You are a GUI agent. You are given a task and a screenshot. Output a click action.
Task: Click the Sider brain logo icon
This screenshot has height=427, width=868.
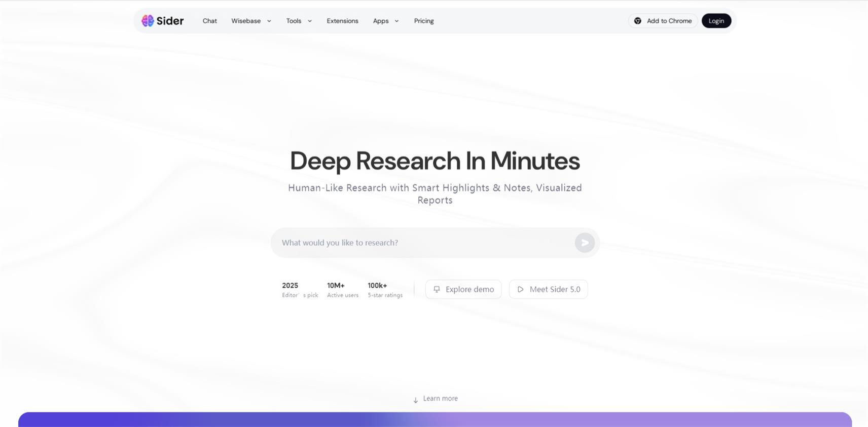point(148,21)
